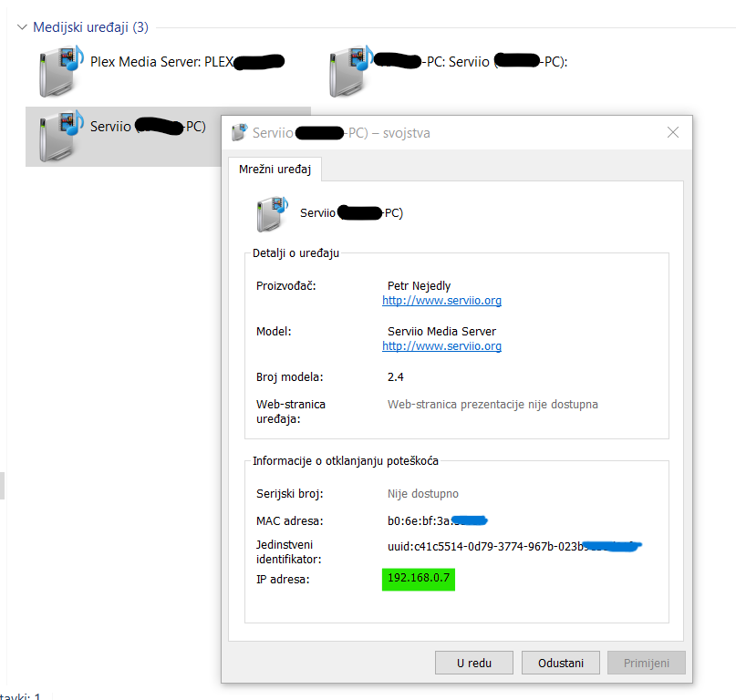Click the Serviio Media Server model text
Screen dimensions: 736x700
(441, 331)
